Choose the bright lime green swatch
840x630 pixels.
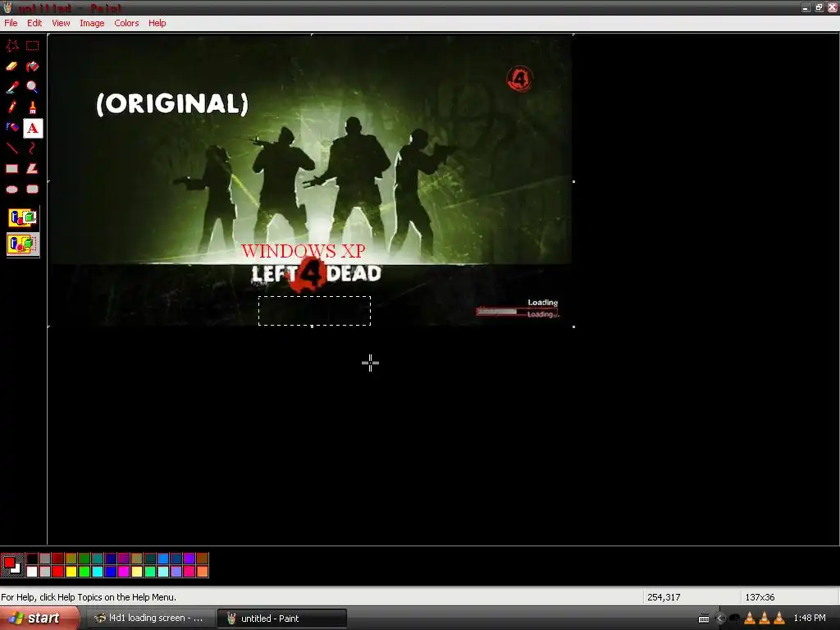click(84, 572)
